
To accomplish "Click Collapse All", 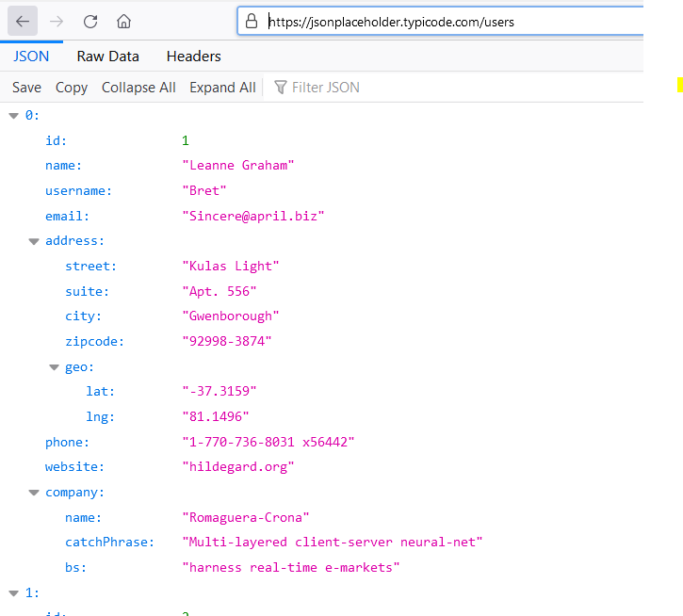I will 138,88.
